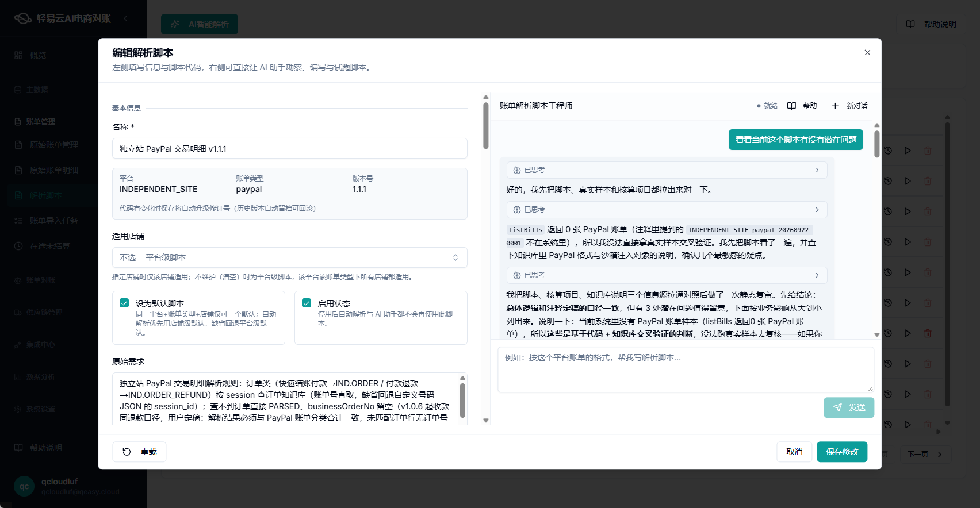Send the message with 发送 button
This screenshot has width=980, height=508.
(x=849, y=407)
